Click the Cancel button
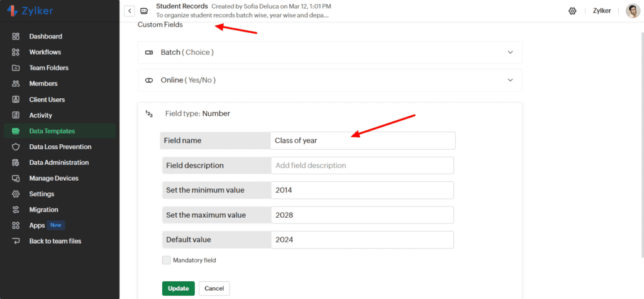 tap(214, 288)
